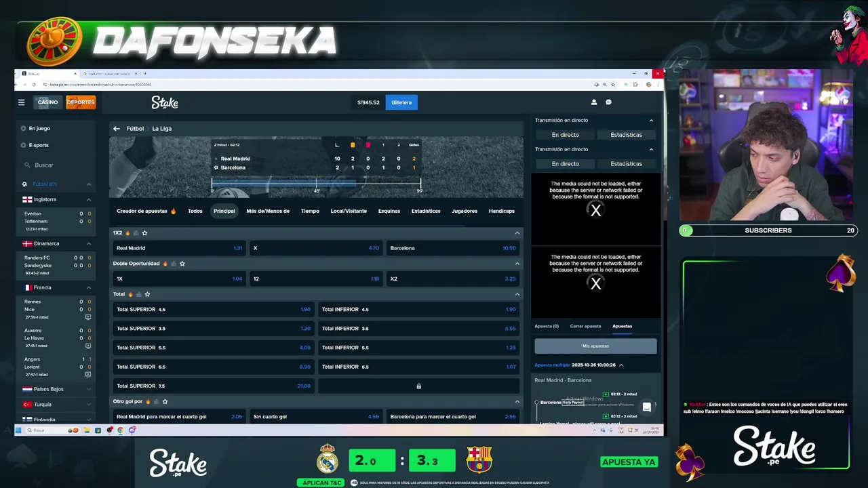Collapse the Apuesta múltiple bet details
The image size is (868, 488).
[621, 365]
